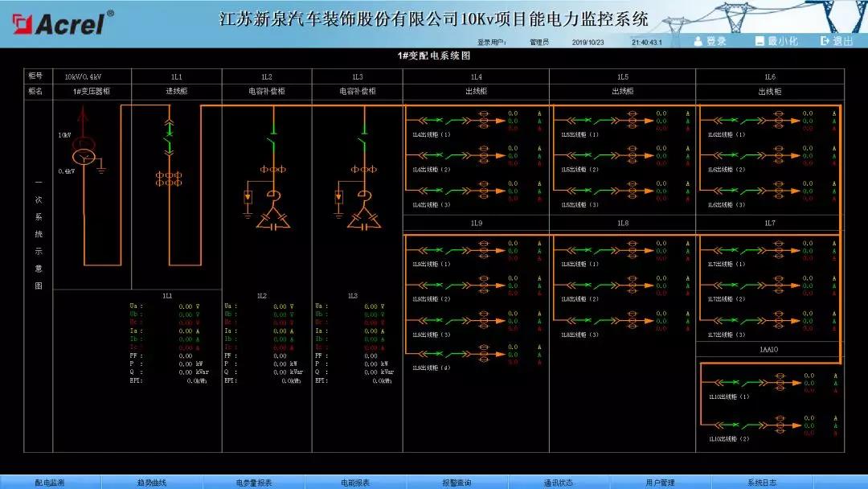
Task: Click the 1L9 outgoing cabinet (4) breaker
Action: click(444, 354)
